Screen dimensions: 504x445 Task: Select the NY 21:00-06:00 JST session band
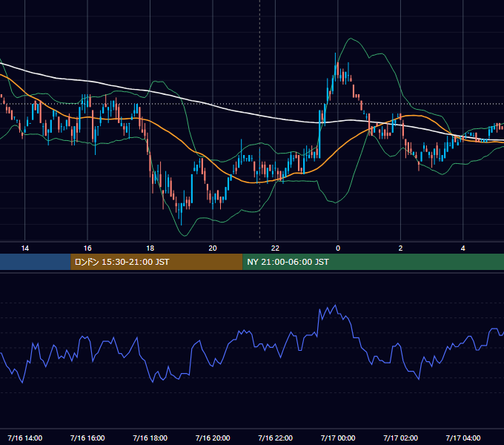373,262
